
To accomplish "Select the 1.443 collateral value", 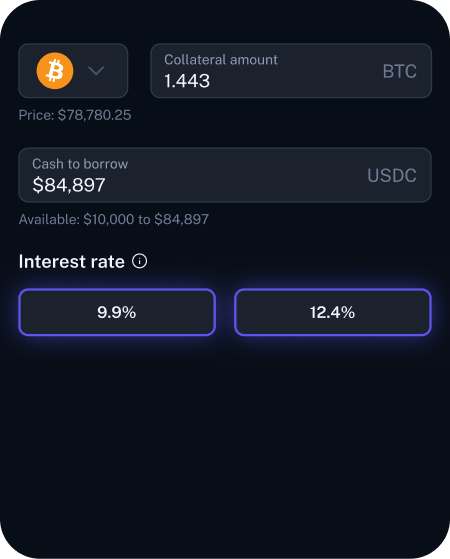I will coord(187,81).
